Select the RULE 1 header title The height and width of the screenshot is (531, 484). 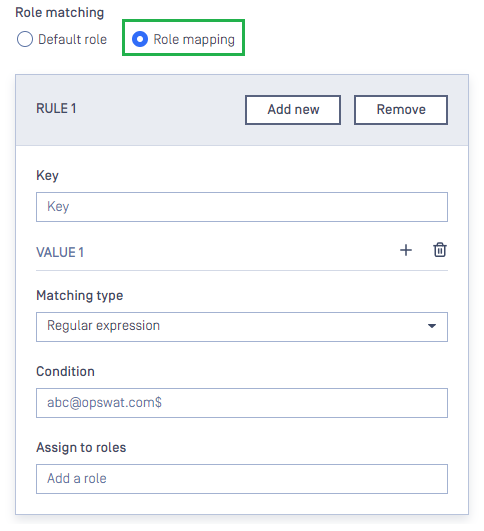click(56, 109)
